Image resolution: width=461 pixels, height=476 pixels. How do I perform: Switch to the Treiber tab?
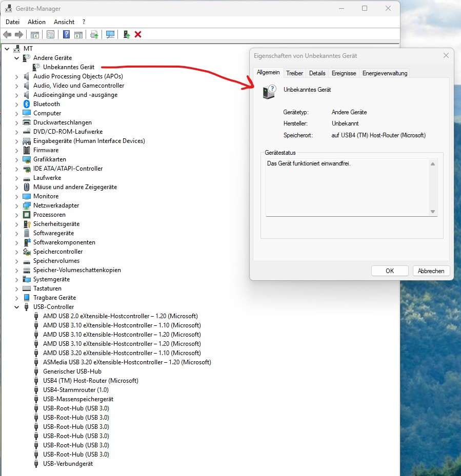(294, 73)
